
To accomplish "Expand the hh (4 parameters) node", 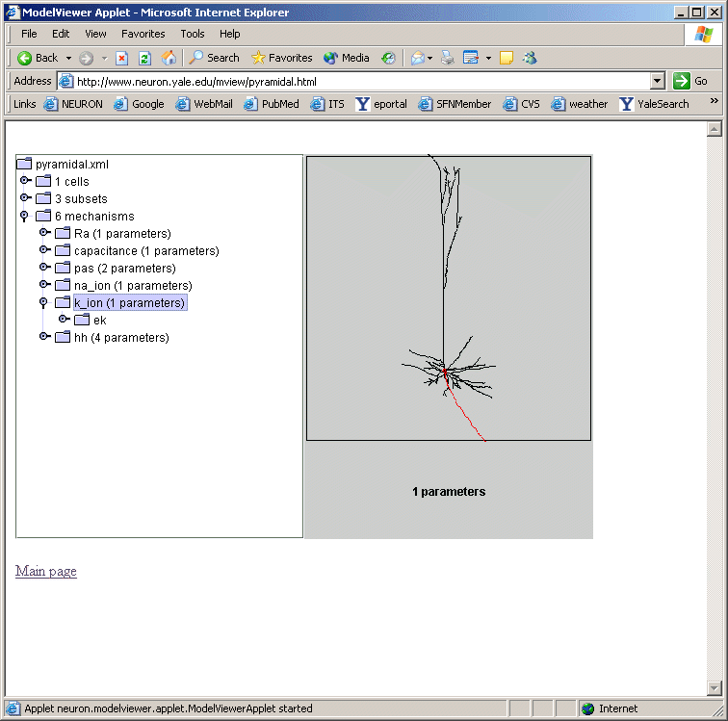I will coord(44,337).
